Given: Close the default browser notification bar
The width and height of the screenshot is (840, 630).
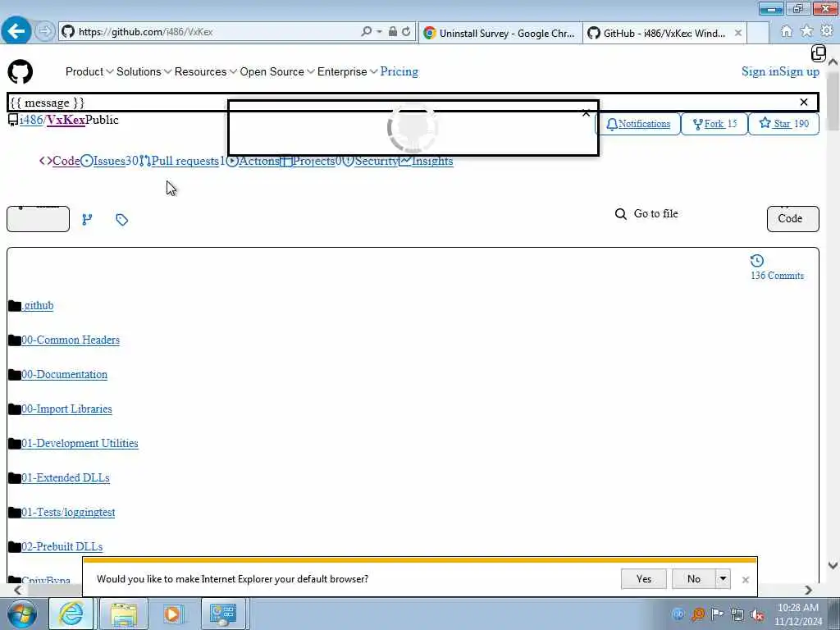Looking at the screenshot, I should tap(745, 580).
